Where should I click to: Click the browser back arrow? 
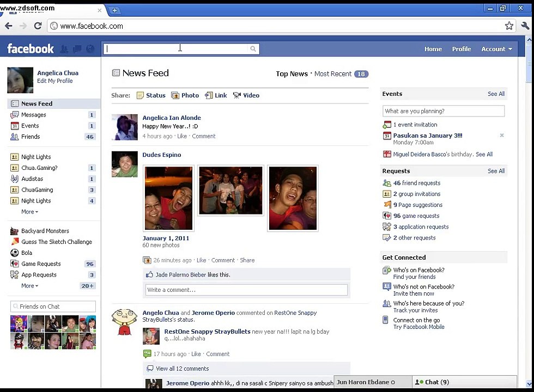[9, 26]
